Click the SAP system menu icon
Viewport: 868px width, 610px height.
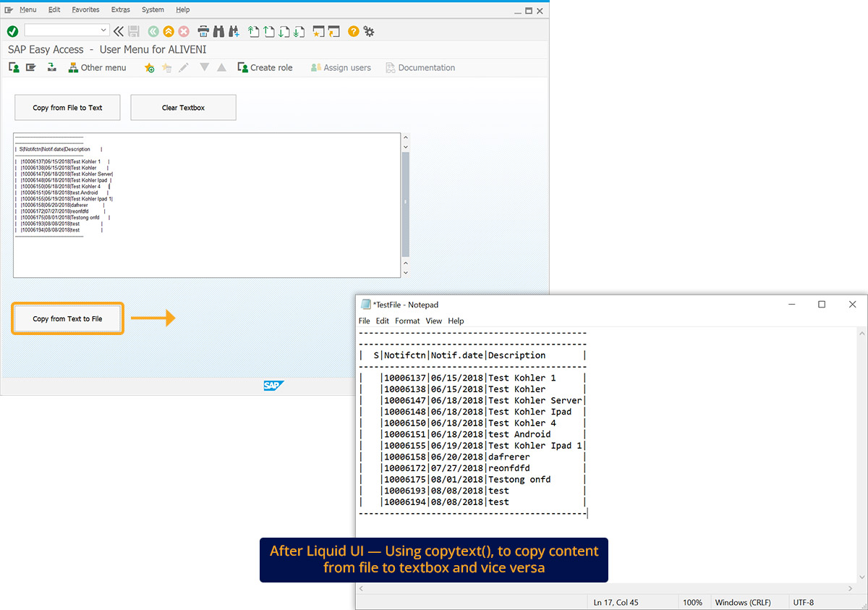tap(9, 9)
